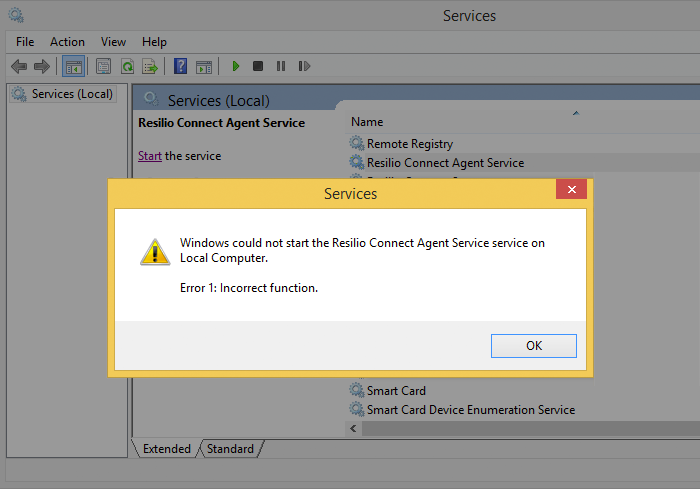This screenshot has width=700, height=489.
Task: Click the blue Help toolbar icon
Action: (x=180, y=66)
